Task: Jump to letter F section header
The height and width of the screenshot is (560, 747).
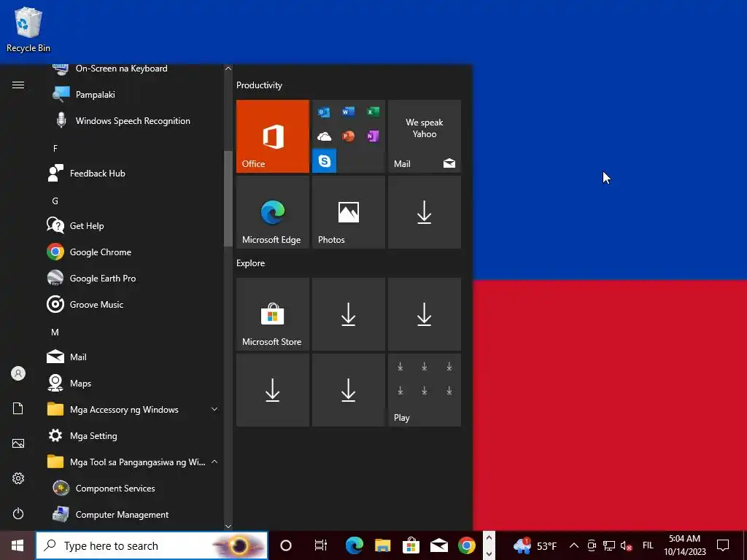Action: (55, 149)
